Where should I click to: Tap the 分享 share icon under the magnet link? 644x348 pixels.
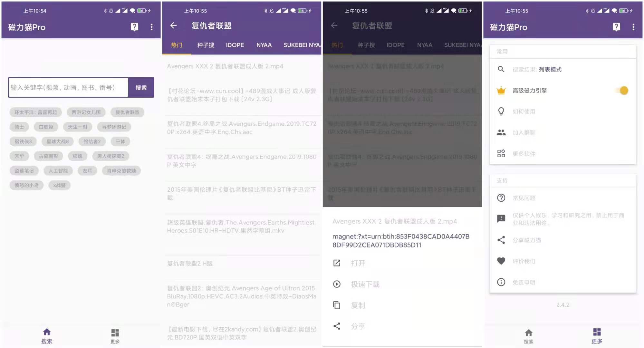point(336,326)
